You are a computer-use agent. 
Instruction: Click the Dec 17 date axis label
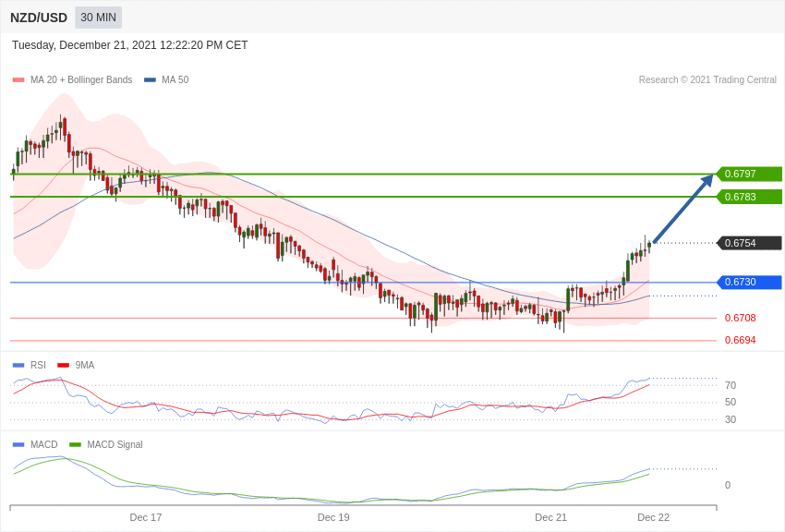coord(146,517)
